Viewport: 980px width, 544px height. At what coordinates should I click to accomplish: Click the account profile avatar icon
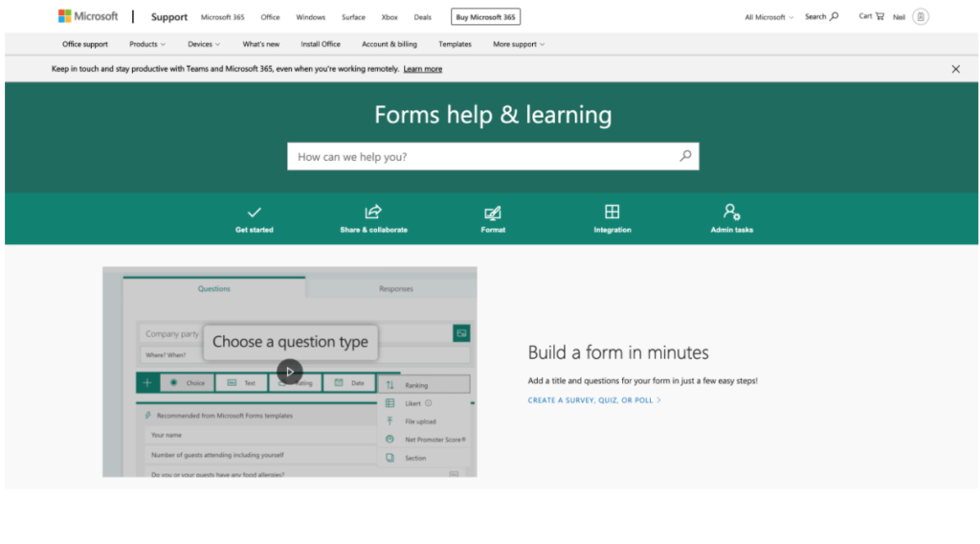pos(921,16)
